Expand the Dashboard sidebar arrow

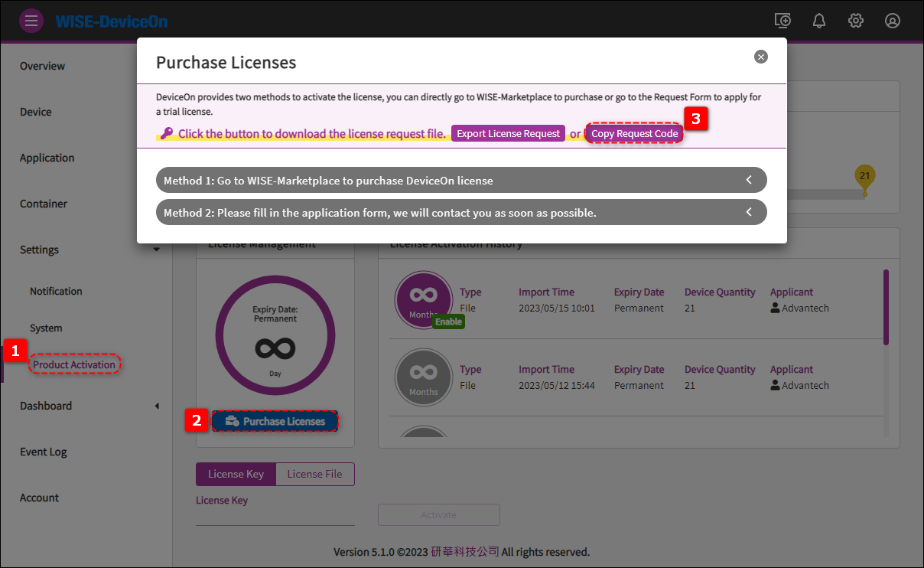coord(157,406)
